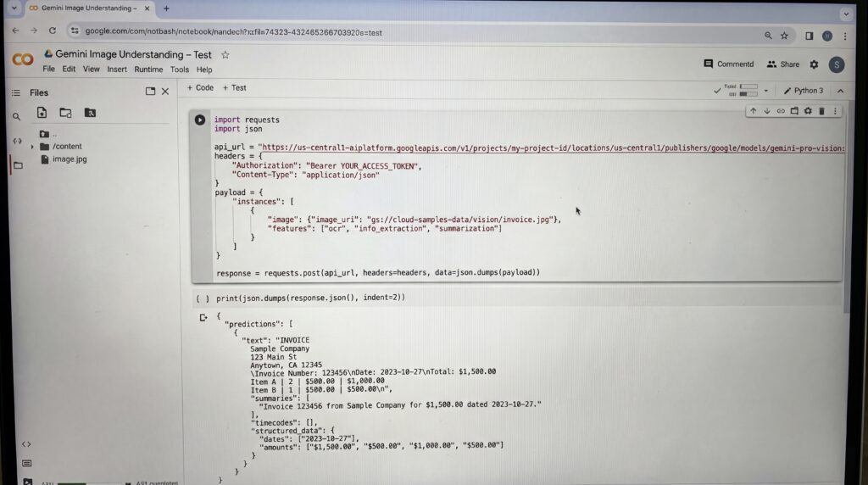Run the print json.dumps cell
The height and width of the screenshot is (485, 868).
(x=203, y=298)
